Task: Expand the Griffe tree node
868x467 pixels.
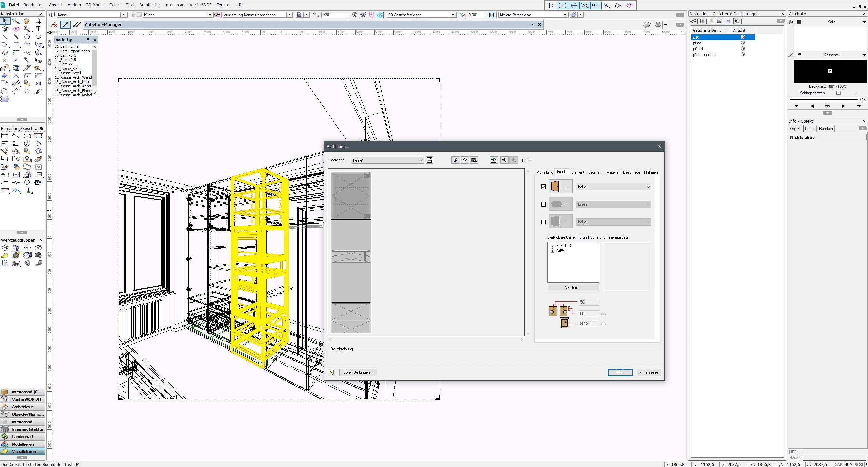Action: 552,251
